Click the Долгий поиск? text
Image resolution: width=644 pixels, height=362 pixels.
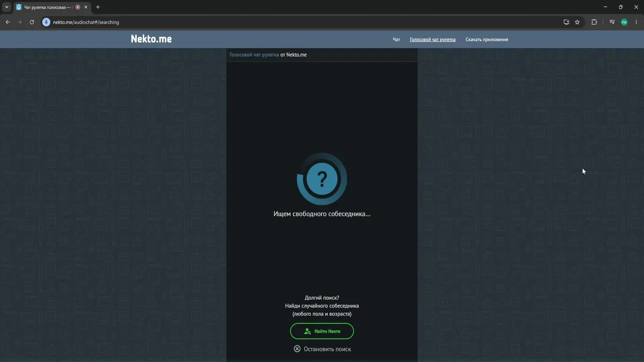pyautogui.click(x=322, y=298)
